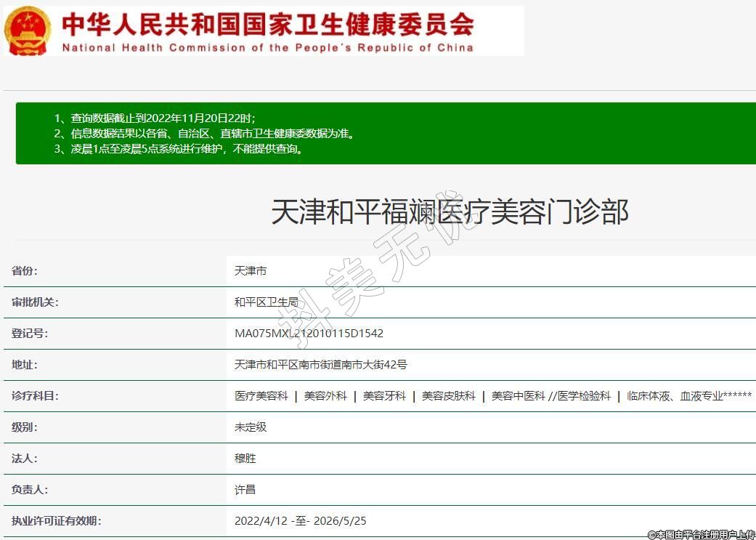Click the 本图由平台注册用户上传 copyright watermark
Image resolution: width=756 pixels, height=540 pixels.
point(701,534)
